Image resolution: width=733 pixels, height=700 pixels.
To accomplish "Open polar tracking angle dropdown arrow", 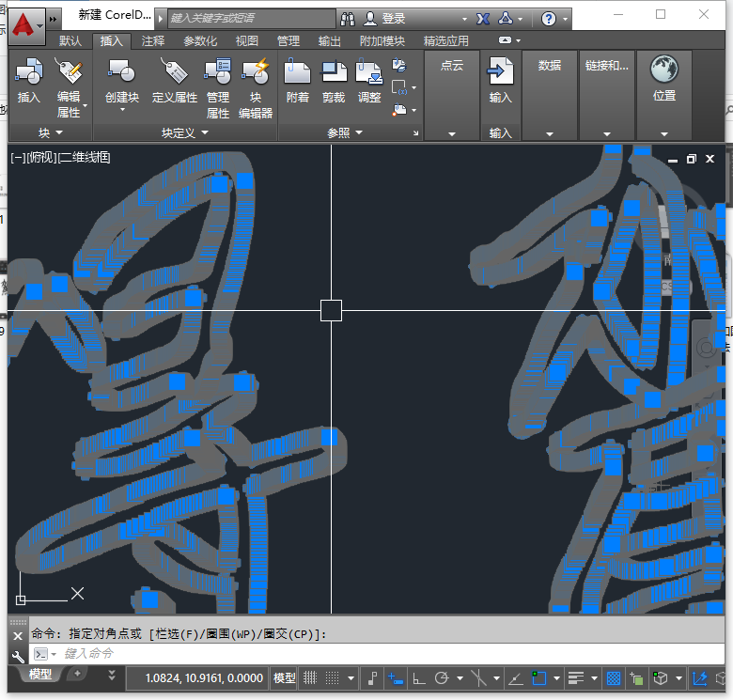I will (x=460, y=678).
